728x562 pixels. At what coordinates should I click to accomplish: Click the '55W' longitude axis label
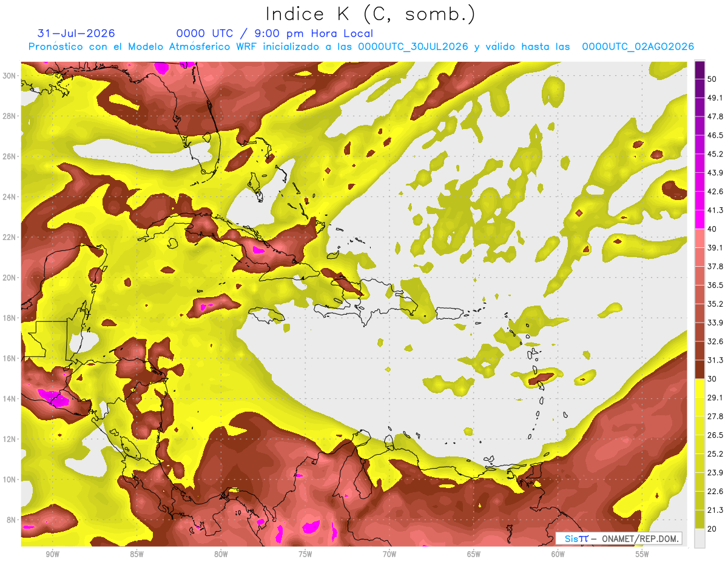[642, 555]
